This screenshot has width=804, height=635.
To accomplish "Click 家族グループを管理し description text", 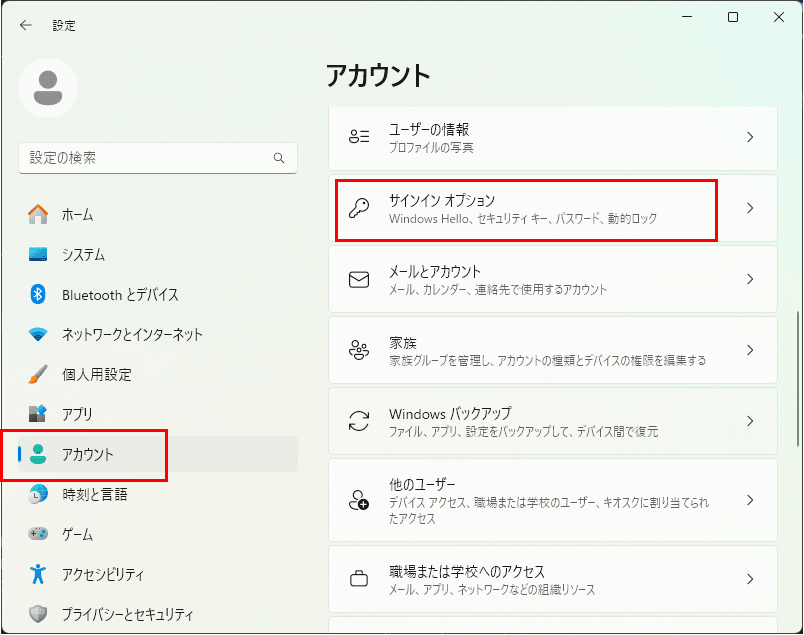I will tap(548, 361).
